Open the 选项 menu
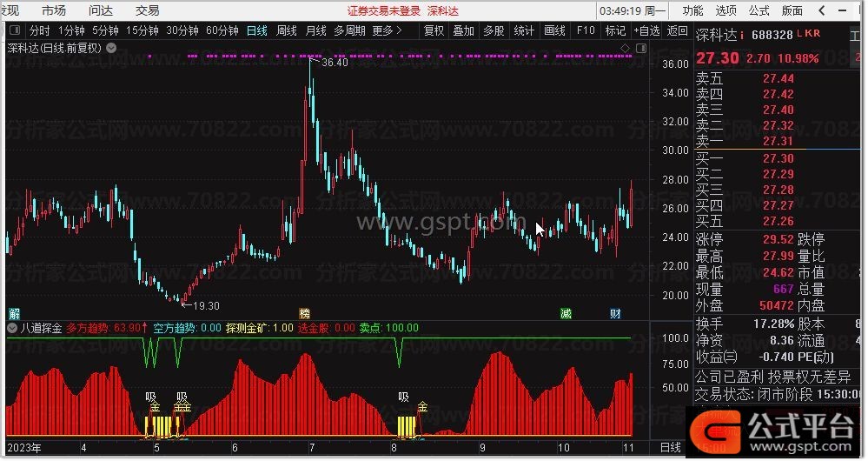 pos(726,10)
